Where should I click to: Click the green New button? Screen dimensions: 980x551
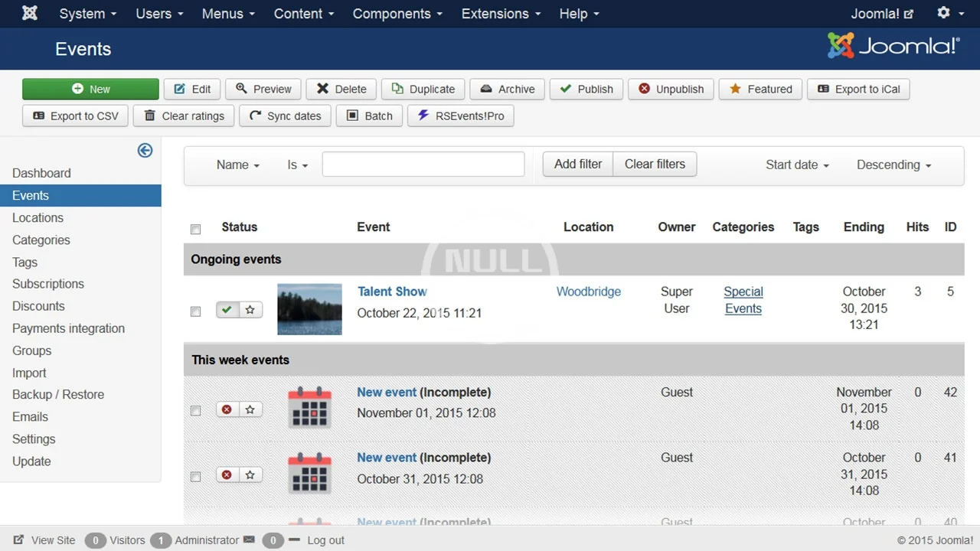pyautogui.click(x=90, y=89)
